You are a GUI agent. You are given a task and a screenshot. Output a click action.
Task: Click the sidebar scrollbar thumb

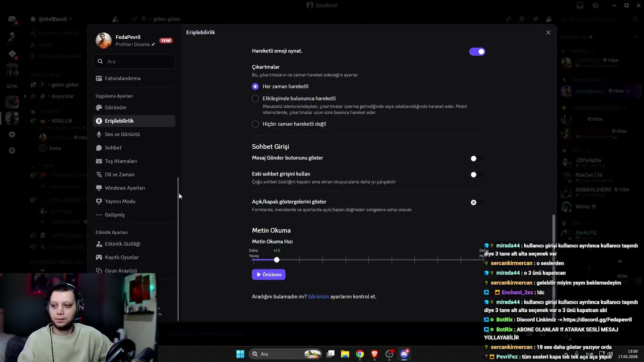point(178,250)
